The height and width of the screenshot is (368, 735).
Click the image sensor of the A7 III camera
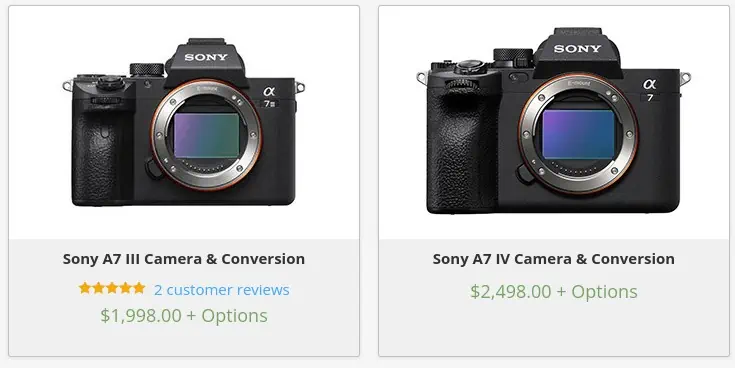click(x=206, y=135)
